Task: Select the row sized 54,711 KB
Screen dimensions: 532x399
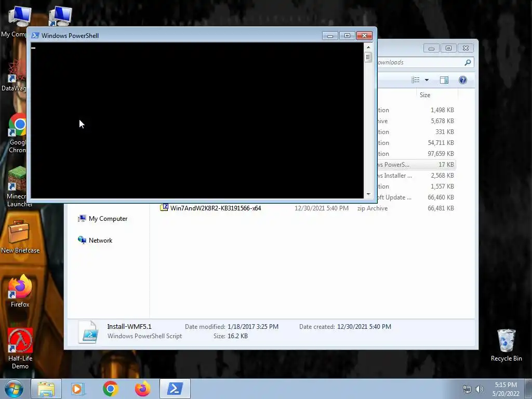Action: click(416, 143)
